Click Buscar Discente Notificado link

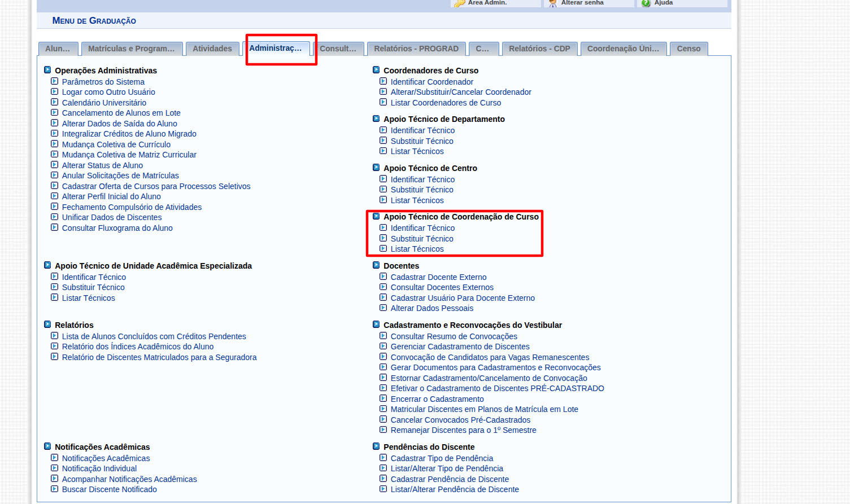[110, 489]
